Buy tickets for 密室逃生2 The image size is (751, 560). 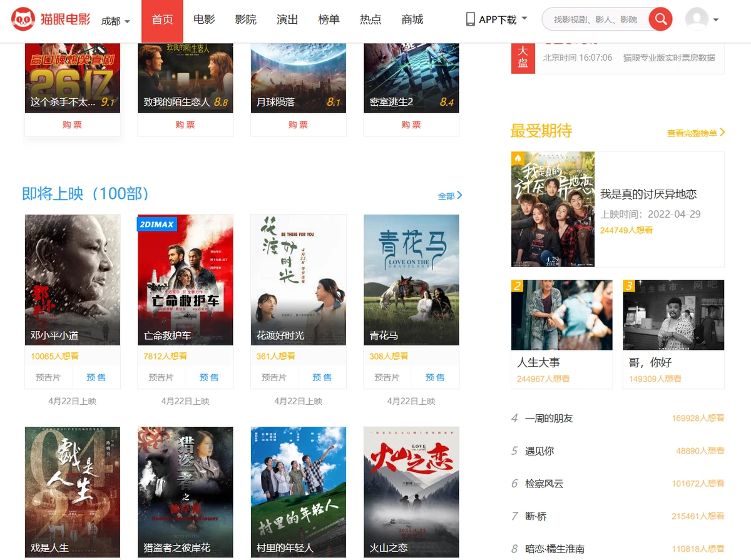pos(411,125)
